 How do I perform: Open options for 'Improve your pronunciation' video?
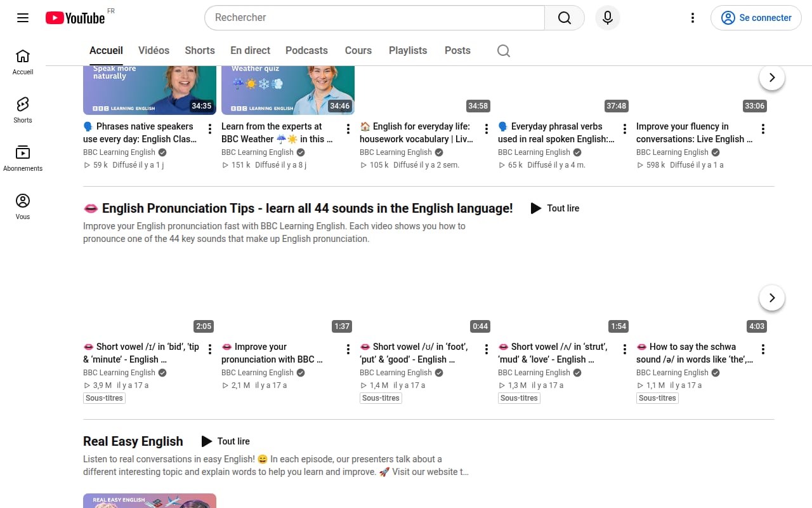pyautogui.click(x=348, y=349)
